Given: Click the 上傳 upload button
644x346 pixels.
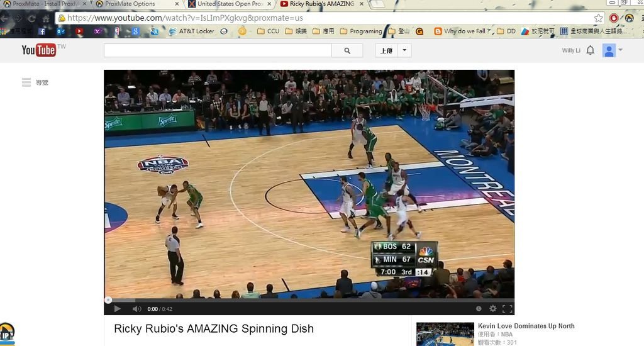Looking at the screenshot, I should tap(386, 50).
